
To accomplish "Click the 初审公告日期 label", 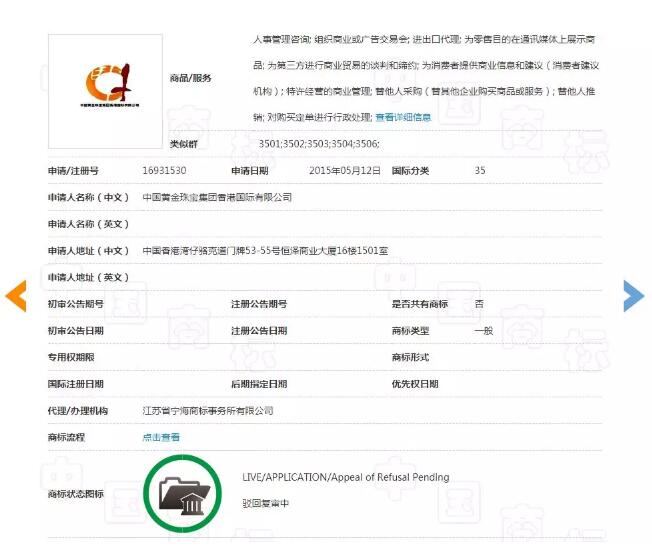I will [75, 331].
